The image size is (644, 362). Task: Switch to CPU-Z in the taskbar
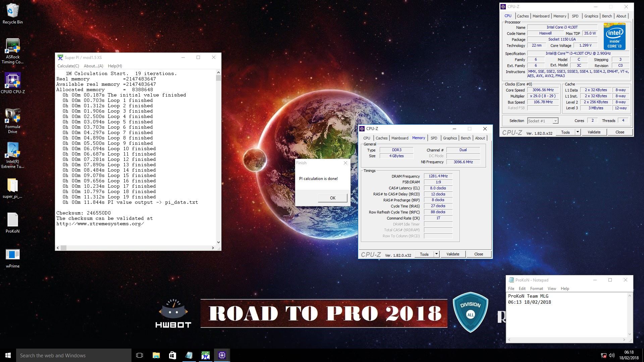click(x=222, y=355)
